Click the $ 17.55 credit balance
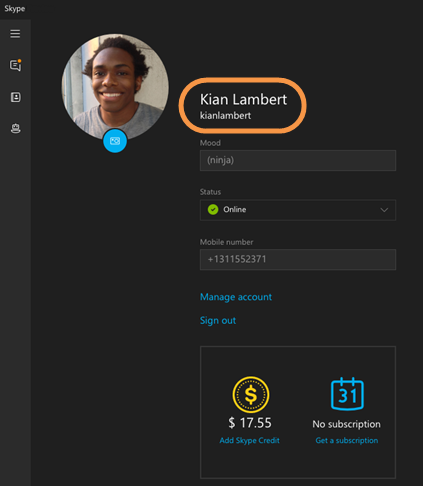Viewport: 423px width, 486px height. coord(250,423)
